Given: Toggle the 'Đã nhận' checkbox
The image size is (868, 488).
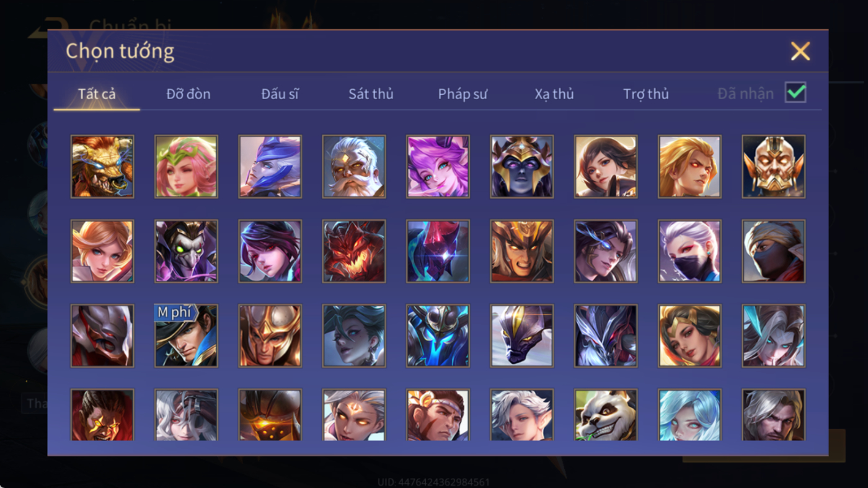Looking at the screenshot, I should [795, 93].
